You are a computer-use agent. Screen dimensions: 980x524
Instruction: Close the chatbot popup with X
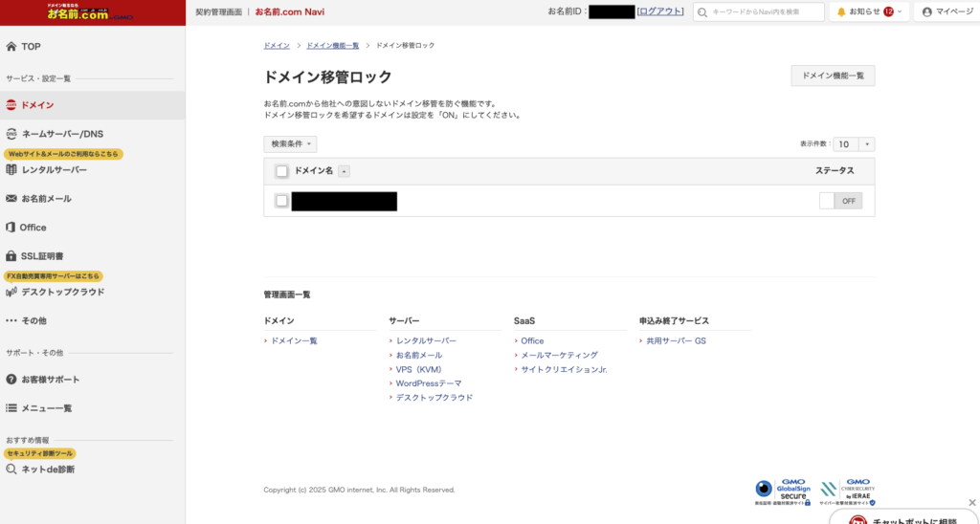click(972, 502)
